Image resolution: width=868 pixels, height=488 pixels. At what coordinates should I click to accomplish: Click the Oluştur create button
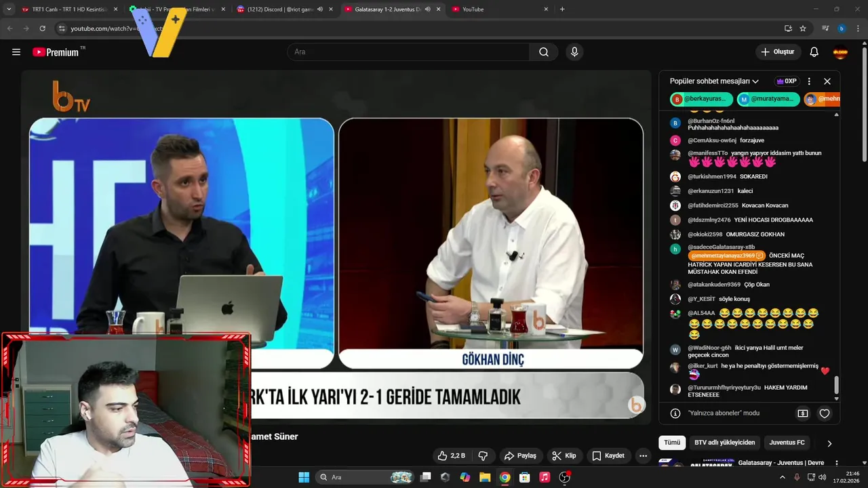pyautogui.click(x=777, y=52)
